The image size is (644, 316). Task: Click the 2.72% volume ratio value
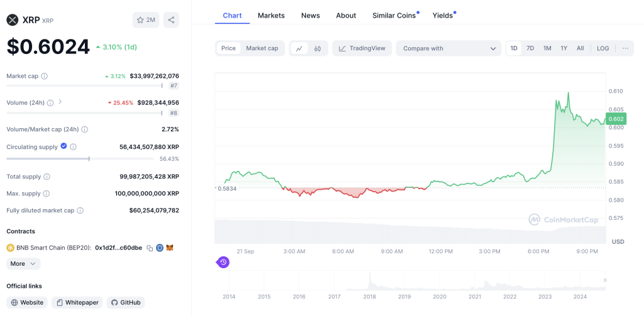click(x=170, y=129)
